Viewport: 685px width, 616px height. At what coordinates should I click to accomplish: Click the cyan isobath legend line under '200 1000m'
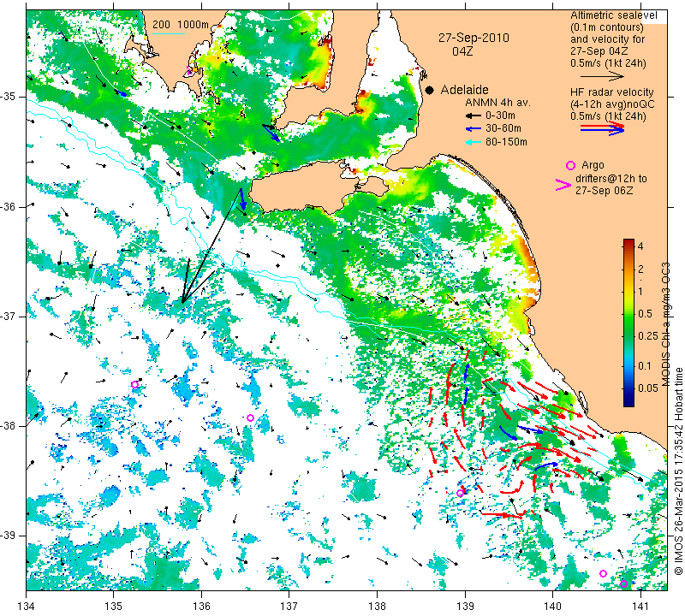coord(169,33)
